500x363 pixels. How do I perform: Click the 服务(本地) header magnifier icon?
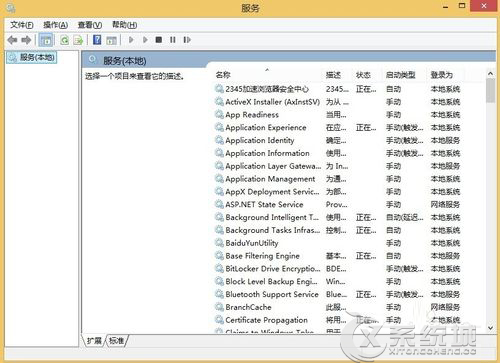tap(92, 60)
